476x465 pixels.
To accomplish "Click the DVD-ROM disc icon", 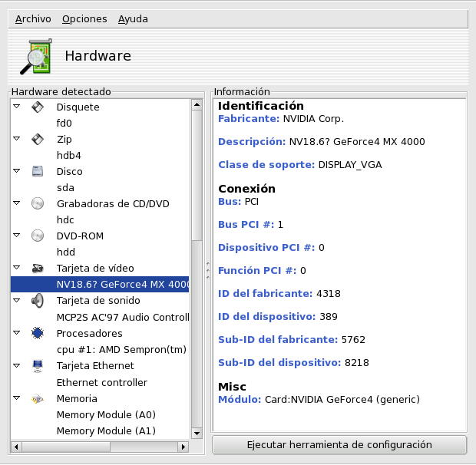I will [38, 236].
